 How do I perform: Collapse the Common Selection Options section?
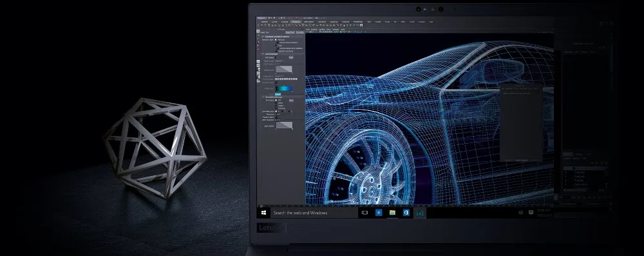(x=263, y=37)
